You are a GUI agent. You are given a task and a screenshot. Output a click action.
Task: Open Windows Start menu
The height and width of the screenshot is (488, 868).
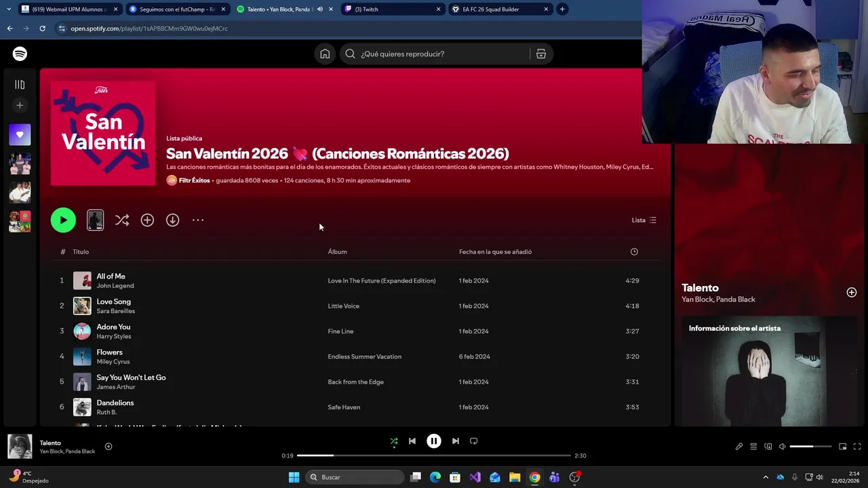294,477
